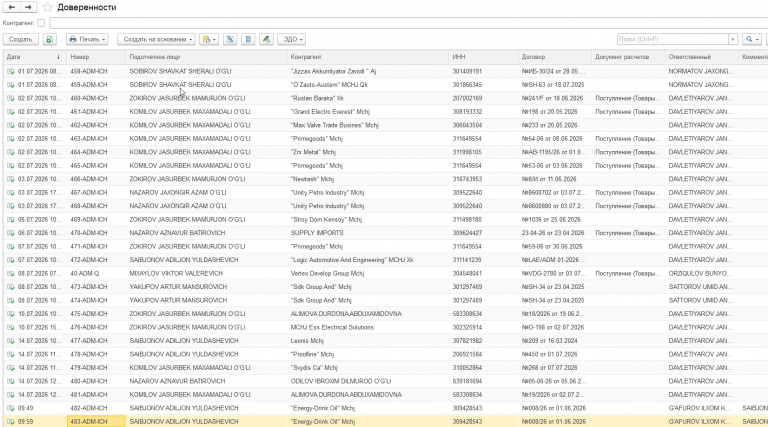The image size is (768, 427).
Task: Click the copy-document icon next to Создать
Action: pos(49,39)
